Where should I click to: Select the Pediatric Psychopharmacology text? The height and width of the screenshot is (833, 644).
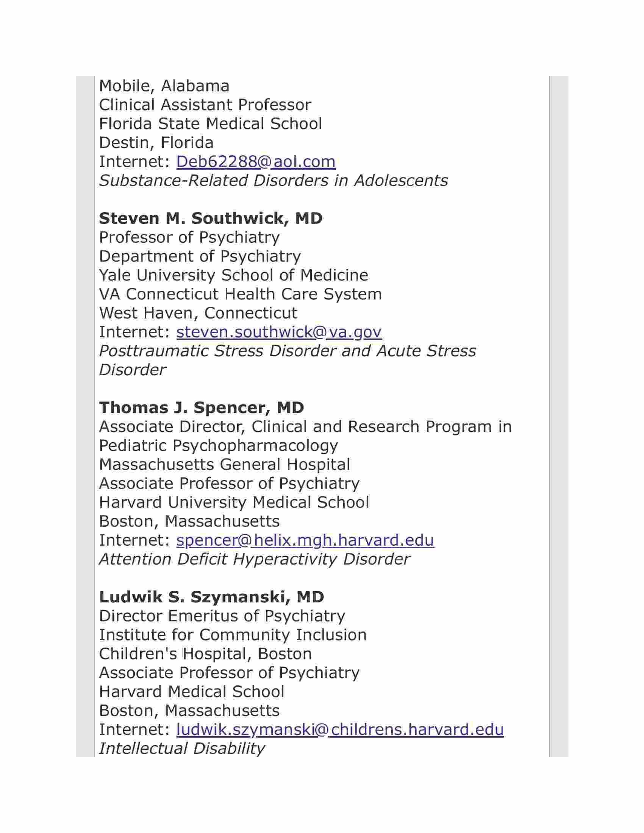point(219,446)
